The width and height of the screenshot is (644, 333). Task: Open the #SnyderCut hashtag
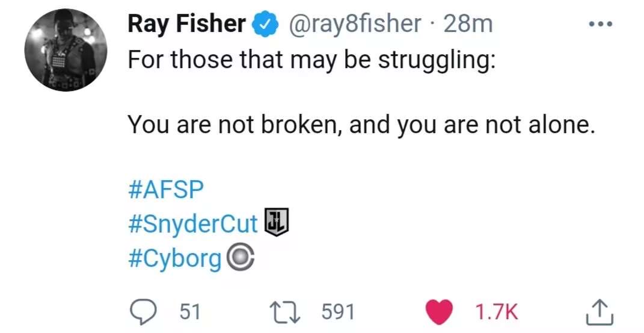(x=193, y=223)
